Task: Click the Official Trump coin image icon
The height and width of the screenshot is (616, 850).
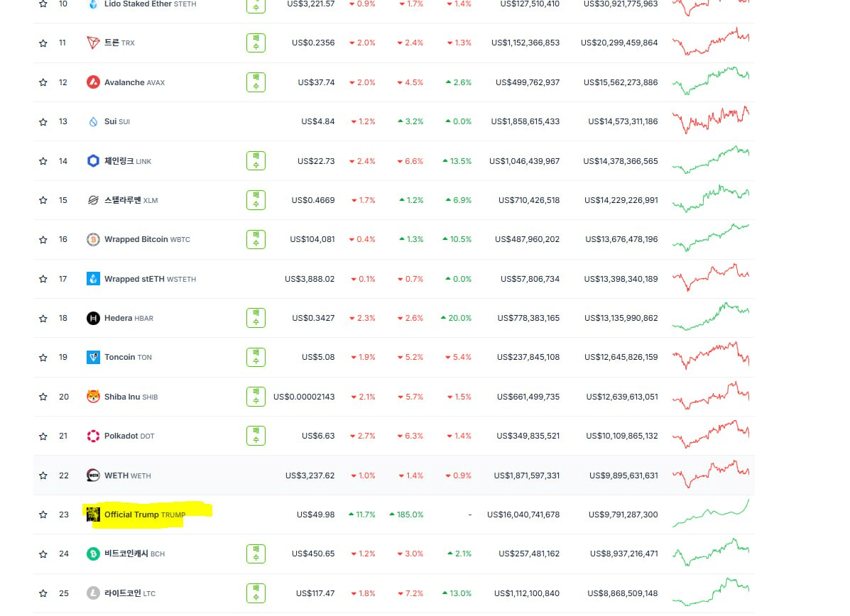Action: [93, 515]
